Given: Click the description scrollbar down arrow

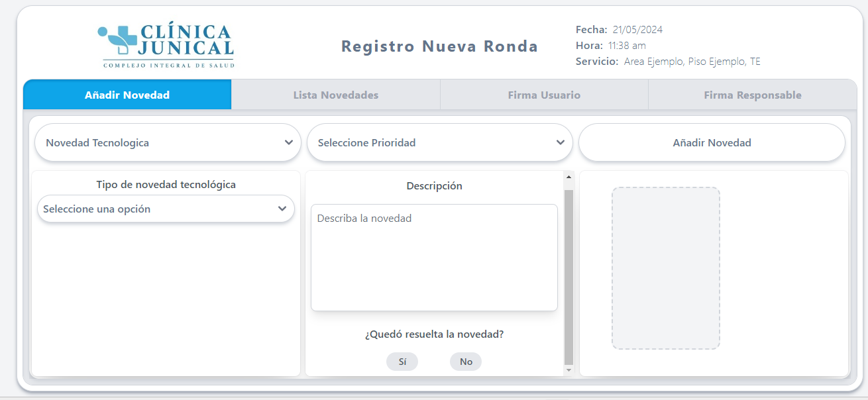Looking at the screenshot, I should pos(569,371).
